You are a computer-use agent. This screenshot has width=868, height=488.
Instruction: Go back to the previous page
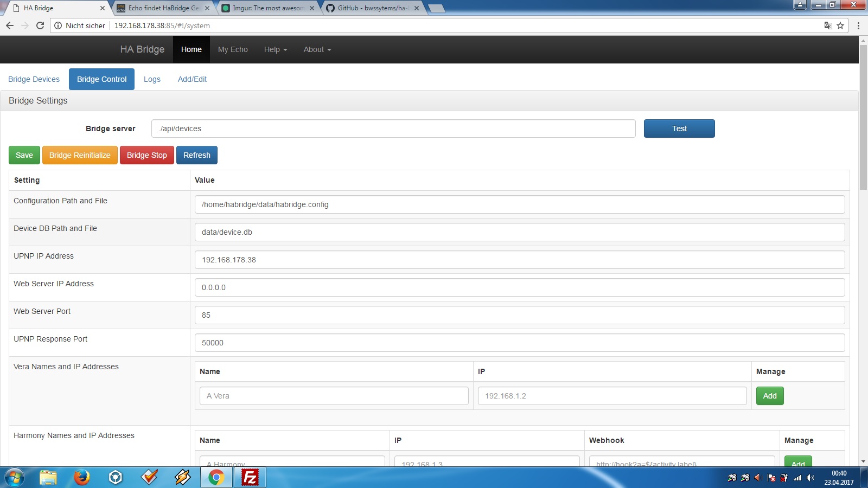(10, 25)
